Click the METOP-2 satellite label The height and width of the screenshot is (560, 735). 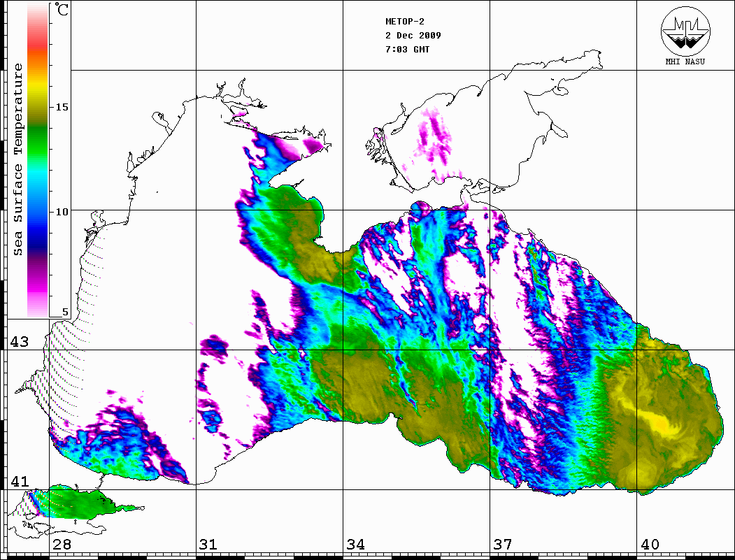405,22
